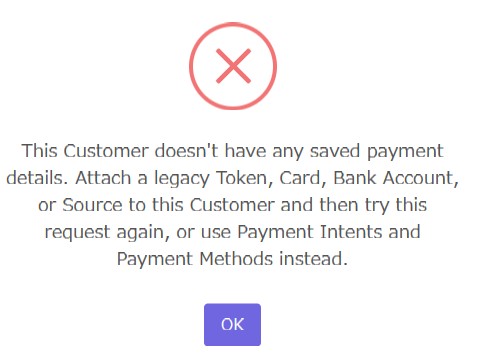Click the OK button
The image size is (478, 361).
(x=232, y=324)
